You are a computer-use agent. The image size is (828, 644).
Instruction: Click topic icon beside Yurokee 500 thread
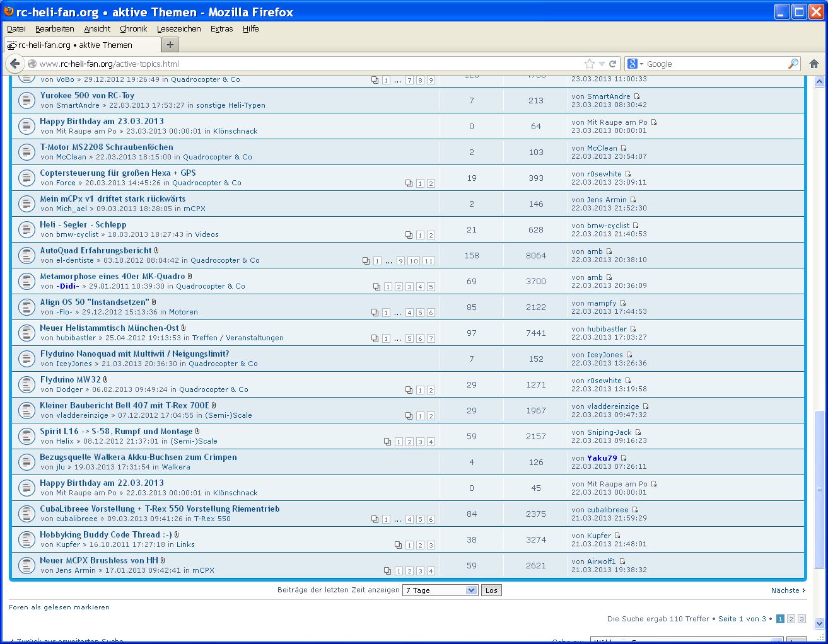point(26,100)
